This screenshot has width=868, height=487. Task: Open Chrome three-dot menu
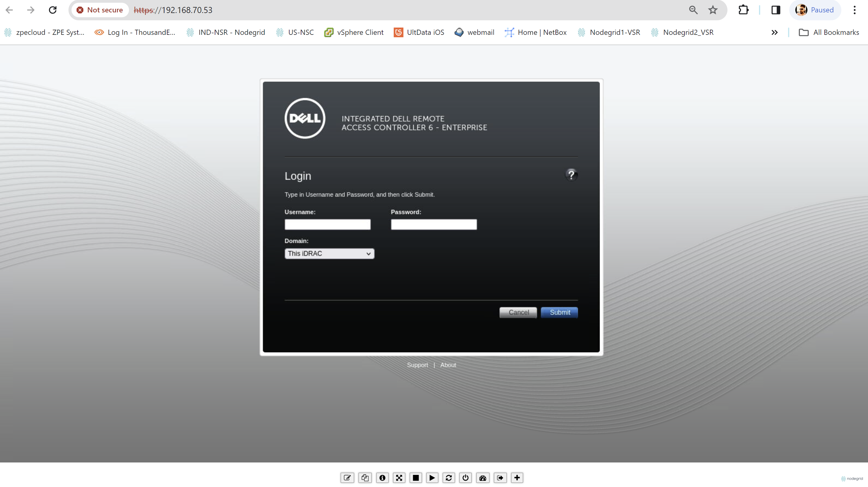(x=854, y=10)
